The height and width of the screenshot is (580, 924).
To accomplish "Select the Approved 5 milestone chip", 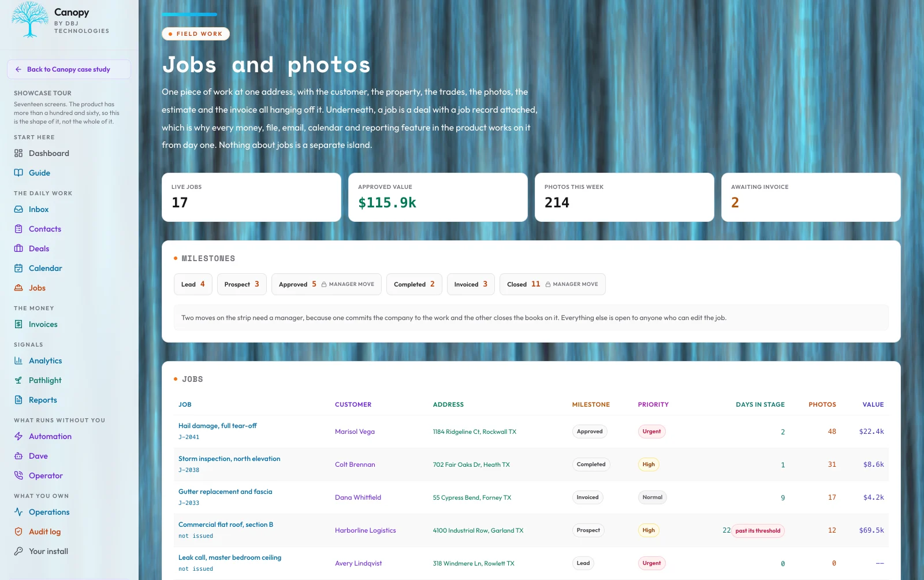I will tap(326, 284).
